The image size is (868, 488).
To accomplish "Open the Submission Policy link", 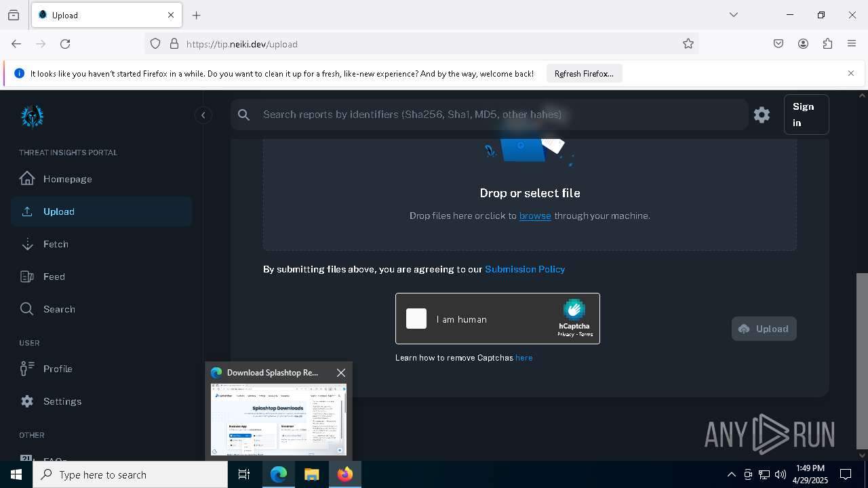I will point(525,269).
